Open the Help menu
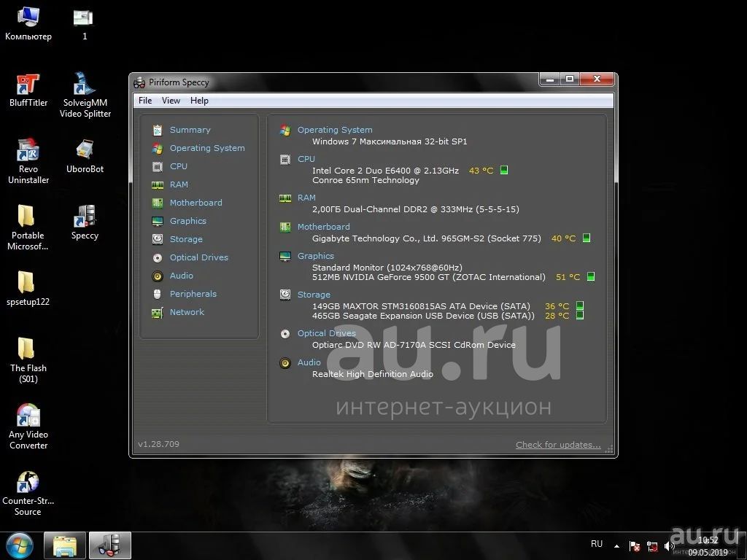The image size is (747, 560). pyautogui.click(x=199, y=101)
